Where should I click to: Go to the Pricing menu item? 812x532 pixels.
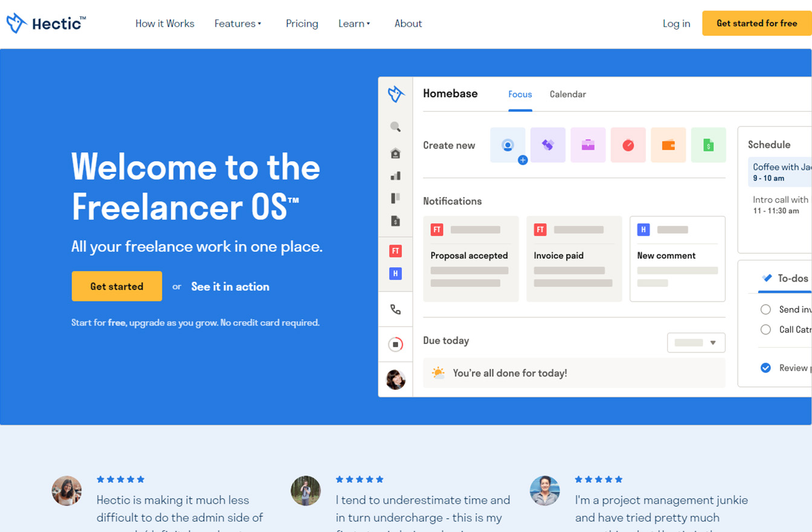[301, 24]
